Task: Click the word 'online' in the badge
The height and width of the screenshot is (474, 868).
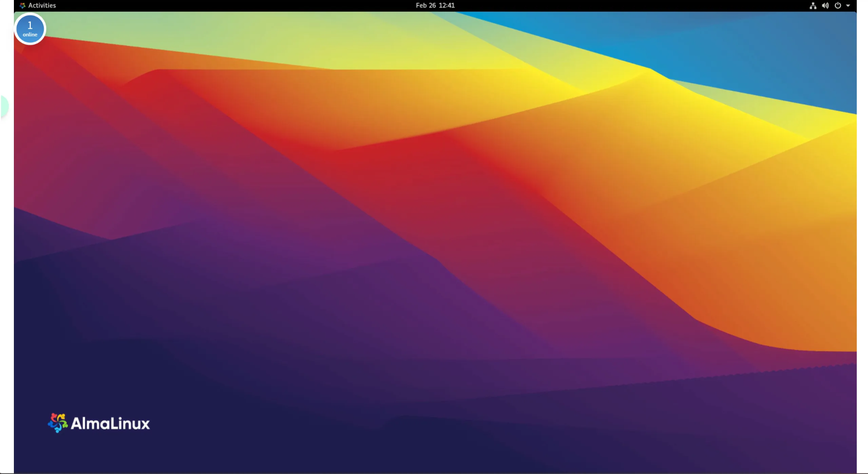Action: click(30, 35)
